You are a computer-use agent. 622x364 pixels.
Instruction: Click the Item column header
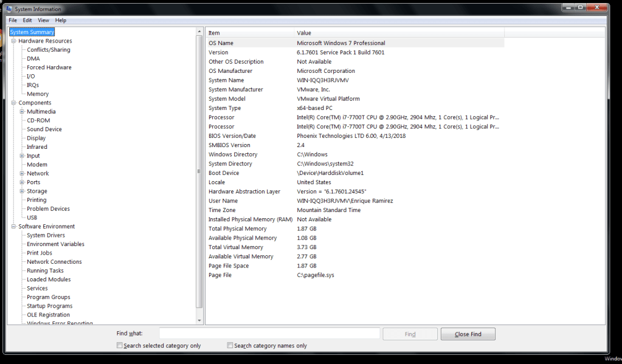point(251,33)
